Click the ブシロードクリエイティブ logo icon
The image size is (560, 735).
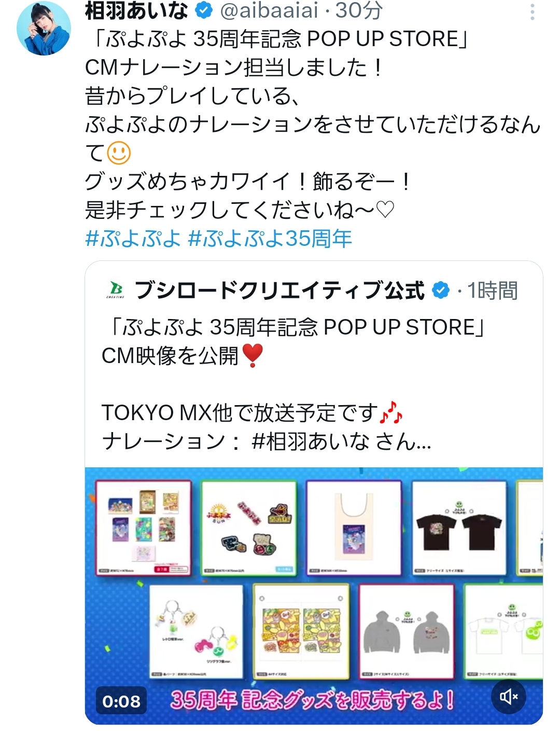pos(116,290)
